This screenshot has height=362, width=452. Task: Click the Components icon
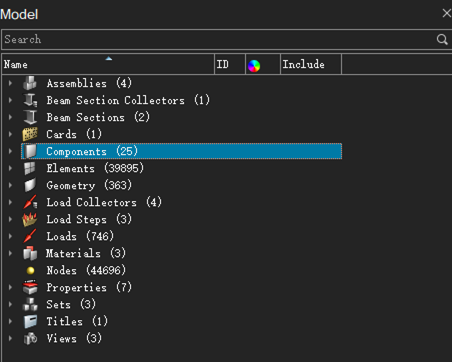pyautogui.click(x=30, y=151)
